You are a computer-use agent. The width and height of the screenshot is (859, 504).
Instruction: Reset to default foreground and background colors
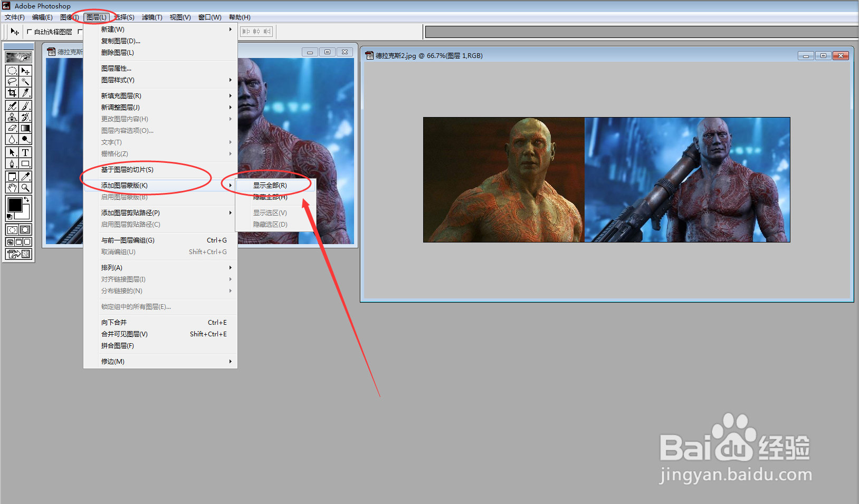pyautogui.click(x=9, y=217)
